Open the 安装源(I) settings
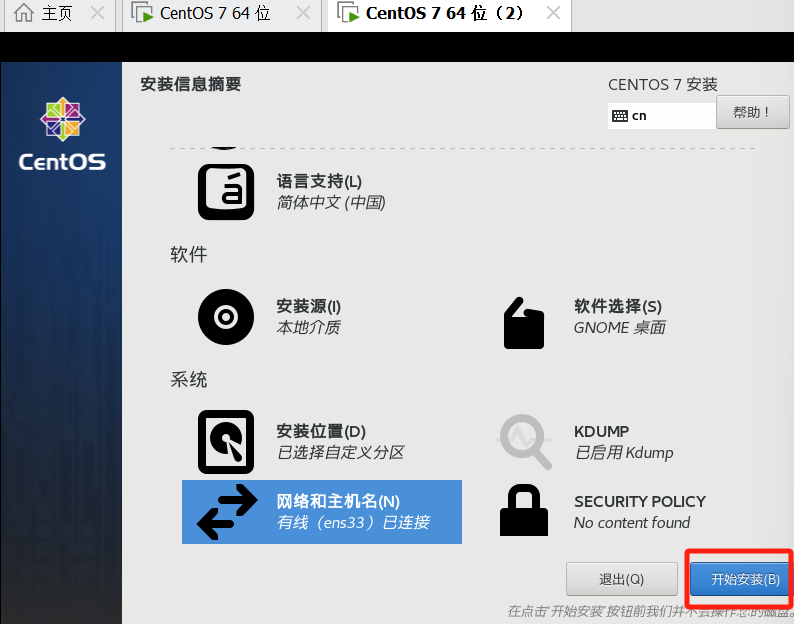 pos(308,306)
